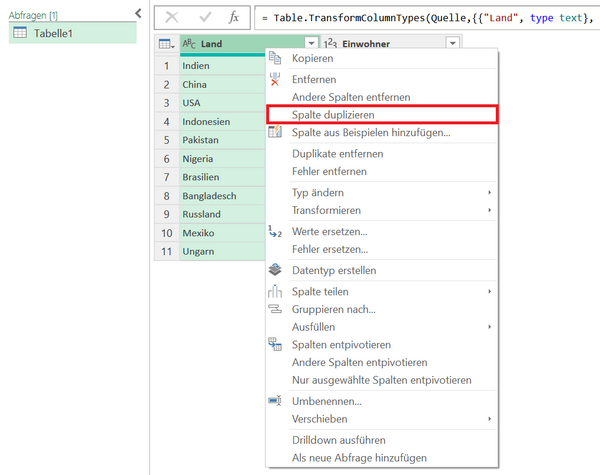Collapse the Abfragen pane with the arrow
Image resolution: width=600 pixels, height=475 pixels.
tap(137, 13)
